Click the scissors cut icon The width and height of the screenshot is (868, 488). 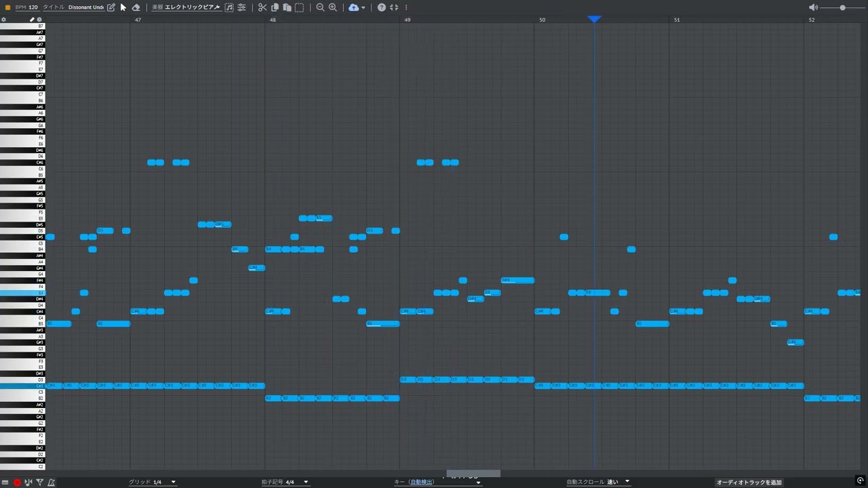coord(262,7)
